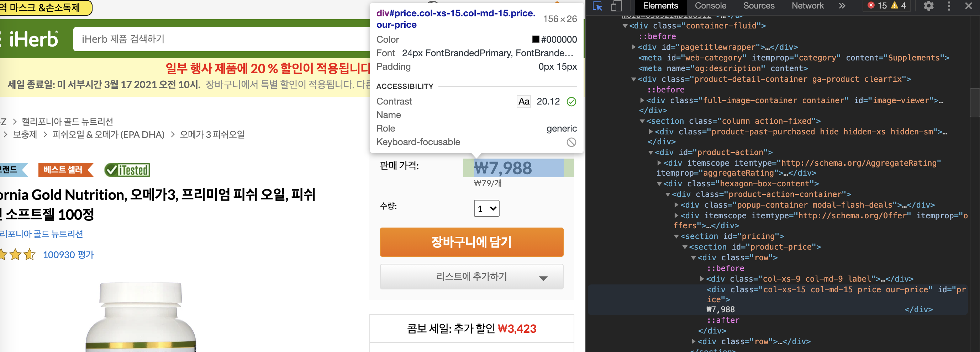Screen dimensions: 980x352
Task: Show more DevTools tabs chevron
Action: coord(842,6)
